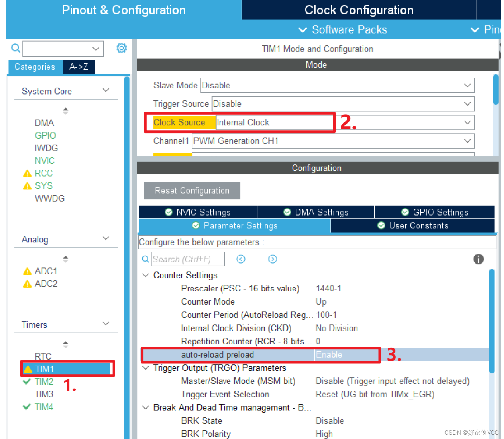Click BRK State Disable value

point(330,421)
